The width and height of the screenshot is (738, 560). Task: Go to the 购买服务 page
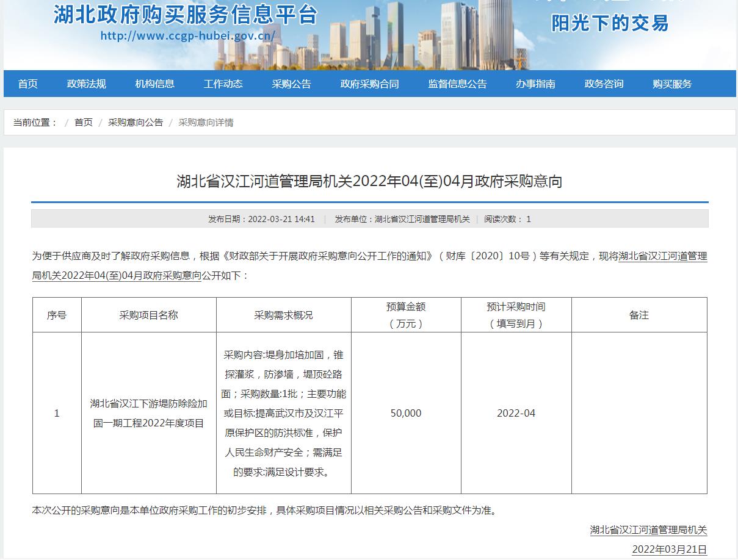[x=672, y=84]
